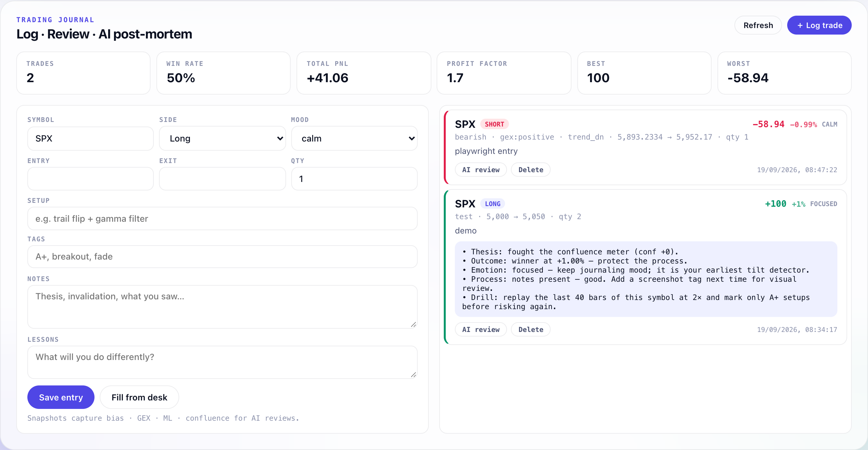Click the Tags input field

click(223, 257)
